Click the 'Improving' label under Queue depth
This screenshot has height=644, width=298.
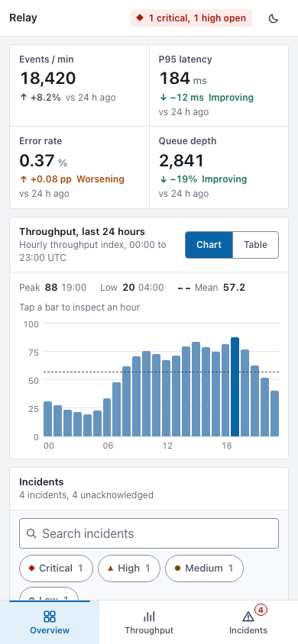tap(225, 179)
